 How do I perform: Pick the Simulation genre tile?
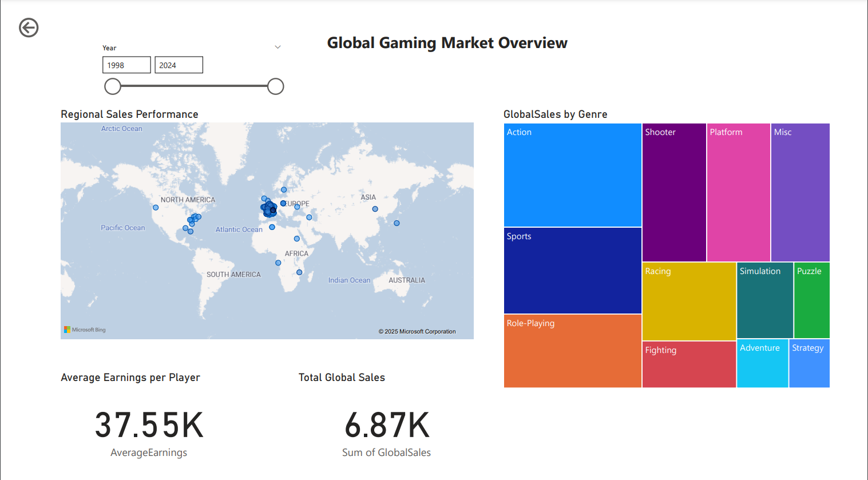point(764,300)
